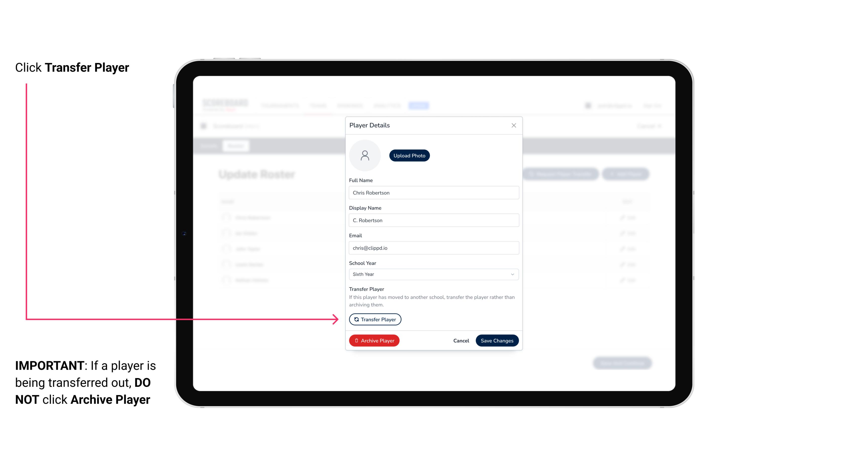Click the Display Name input field
868x467 pixels.
click(x=433, y=220)
